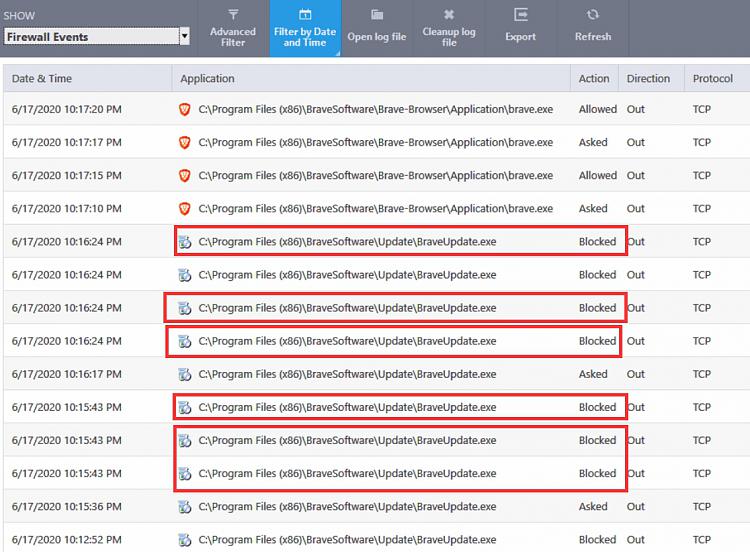Click BraveUpdate icon in 10:15:36 PM row
750x552 pixels.
click(185, 507)
